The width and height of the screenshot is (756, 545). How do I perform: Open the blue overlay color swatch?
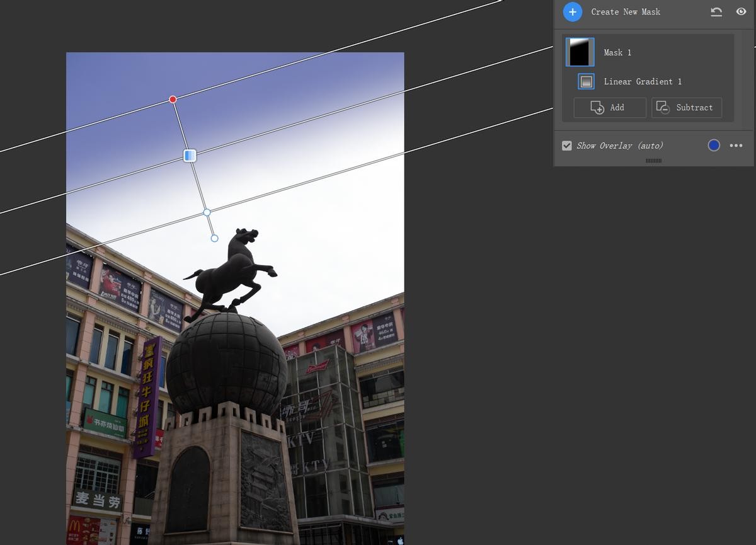[x=714, y=146]
